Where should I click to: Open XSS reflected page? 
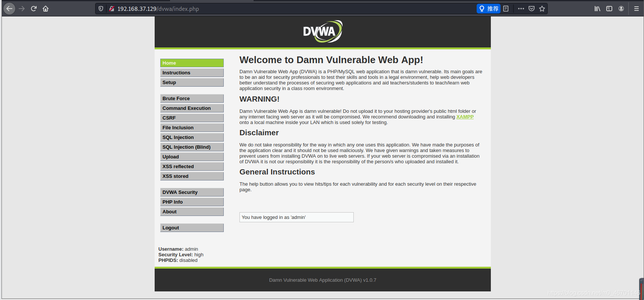(x=192, y=166)
